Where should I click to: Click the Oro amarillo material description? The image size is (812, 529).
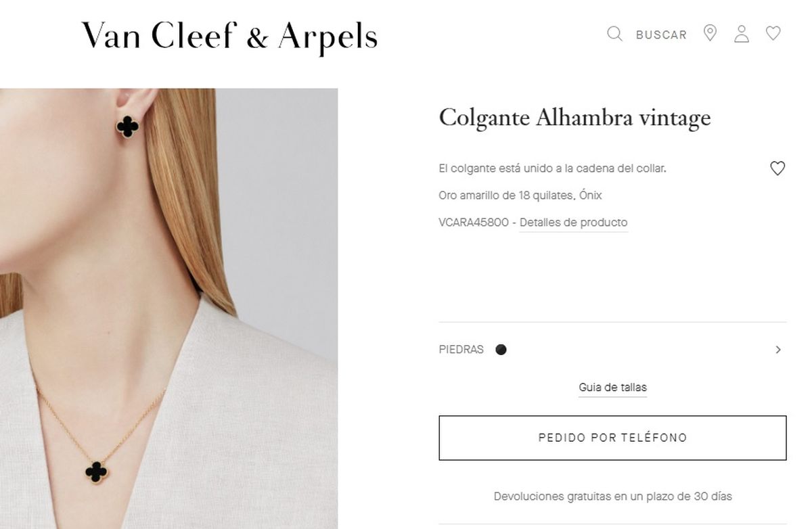click(520, 195)
